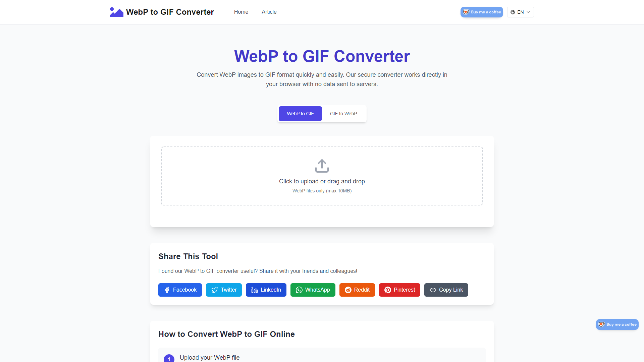This screenshot has width=644, height=362.
Task: Click the Facebook share button
Action: (180, 290)
